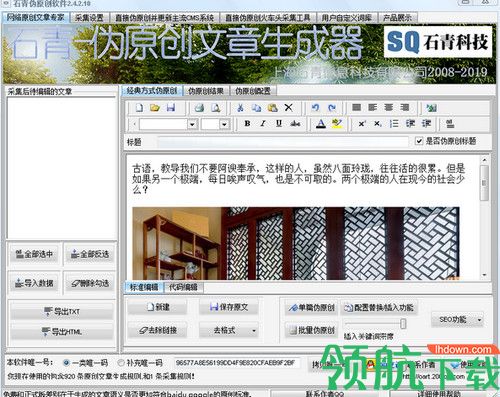This screenshot has height=397, width=500.
Task: Switch to the 代码编辑 tab
Action: 183,287
